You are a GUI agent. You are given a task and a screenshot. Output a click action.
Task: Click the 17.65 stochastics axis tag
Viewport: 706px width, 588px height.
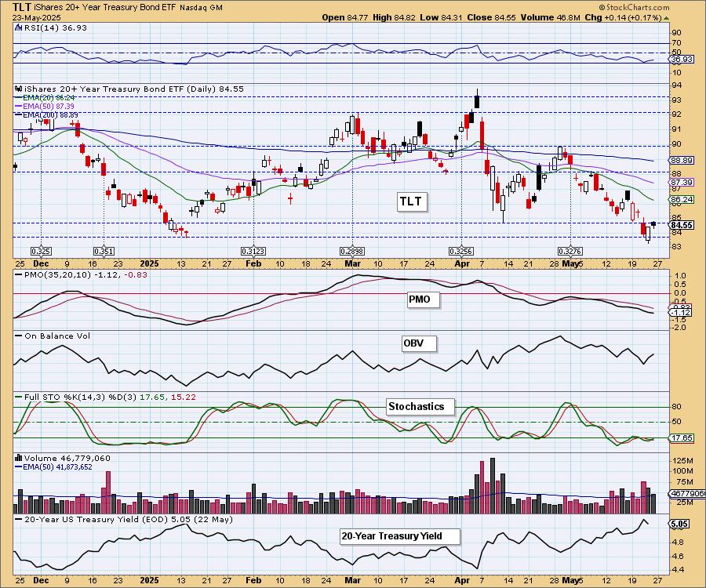tap(682, 437)
